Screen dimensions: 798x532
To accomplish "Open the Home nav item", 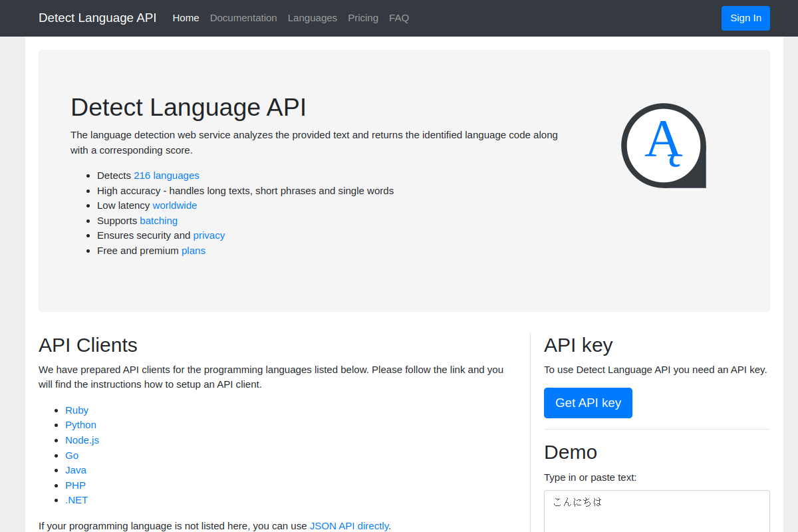I will click(186, 18).
